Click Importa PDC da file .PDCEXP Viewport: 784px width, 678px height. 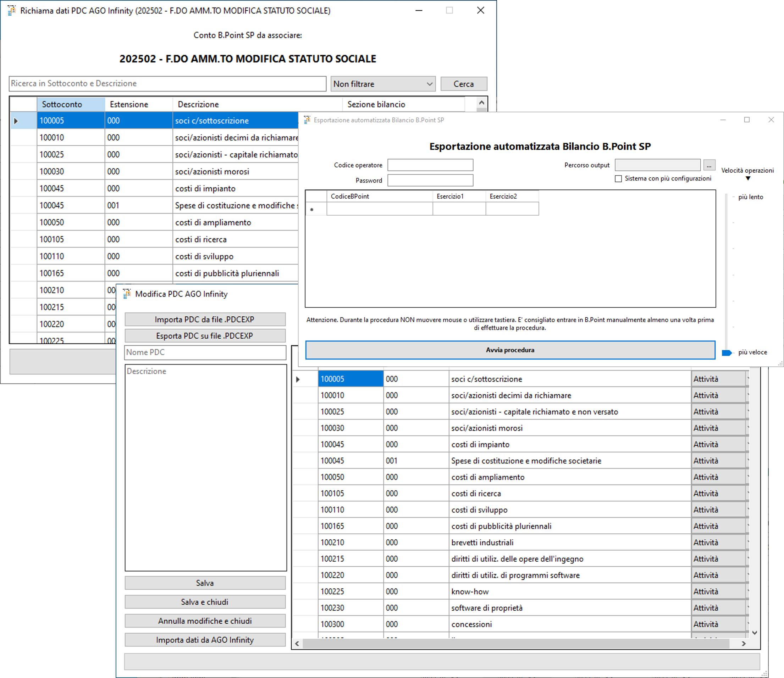205,319
